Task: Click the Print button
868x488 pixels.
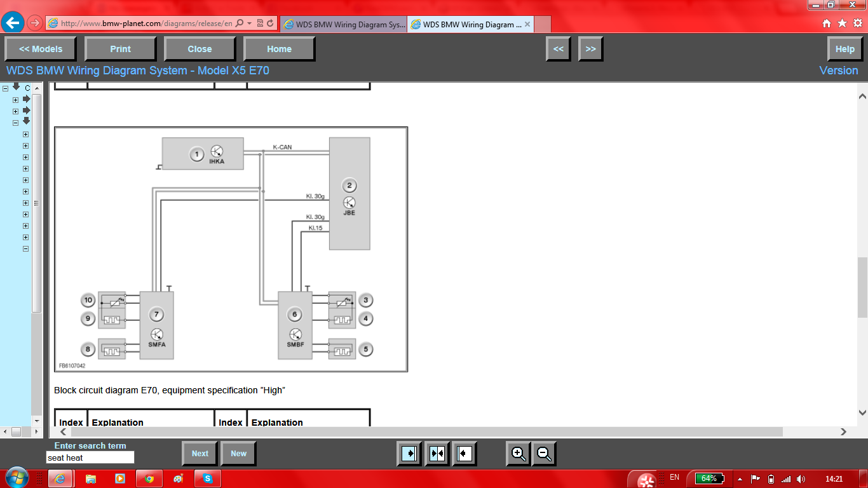Action: [120, 49]
